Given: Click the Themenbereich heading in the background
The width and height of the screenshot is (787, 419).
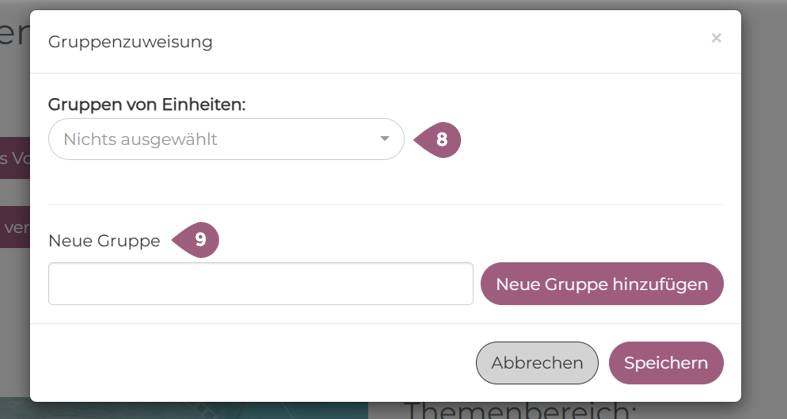Looking at the screenshot, I should point(520,411).
